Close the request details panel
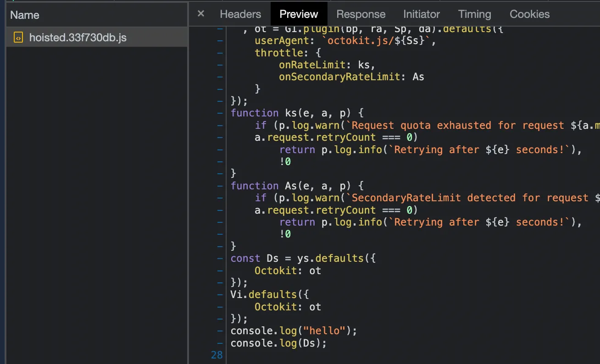This screenshot has height=364, width=600. [x=201, y=14]
